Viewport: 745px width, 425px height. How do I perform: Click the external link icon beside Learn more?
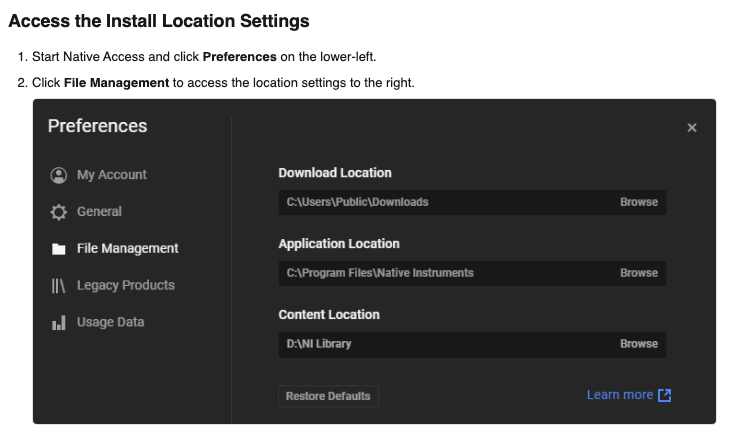pyautogui.click(x=664, y=395)
